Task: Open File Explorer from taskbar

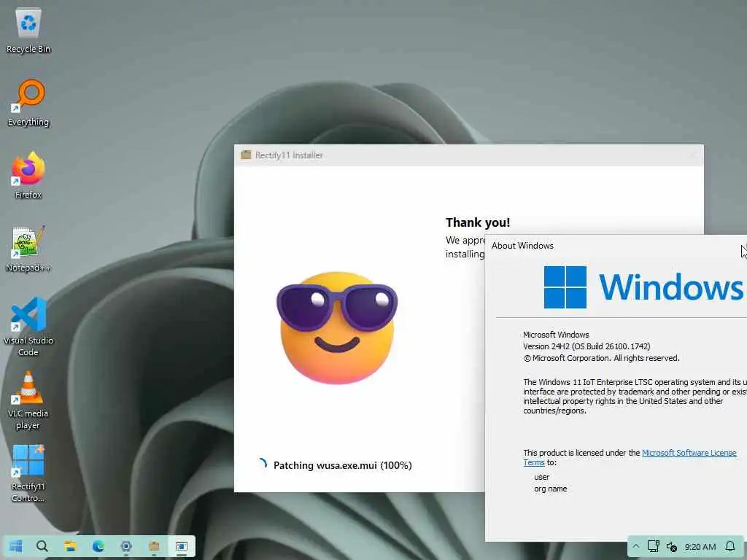Action: (x=71, y=546)
